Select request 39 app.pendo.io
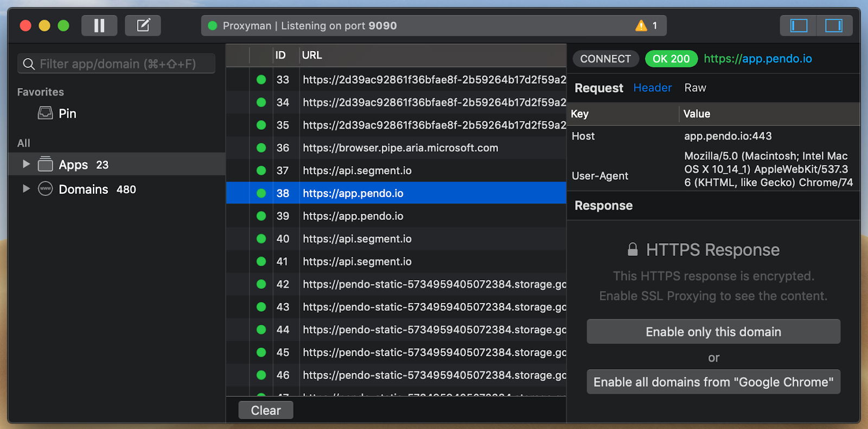This screenshot has width=868, height=429. tap(396, 216)
